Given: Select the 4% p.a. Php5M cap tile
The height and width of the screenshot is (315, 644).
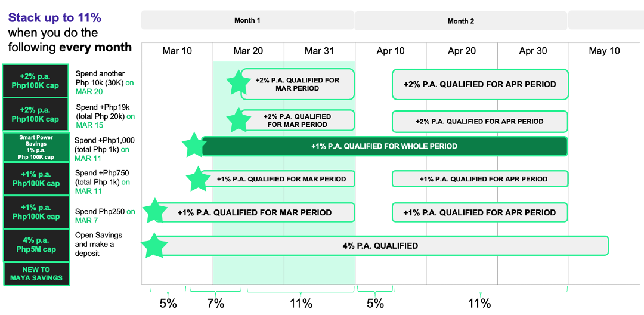Looking at the screenshot, I should coord(36,245).
